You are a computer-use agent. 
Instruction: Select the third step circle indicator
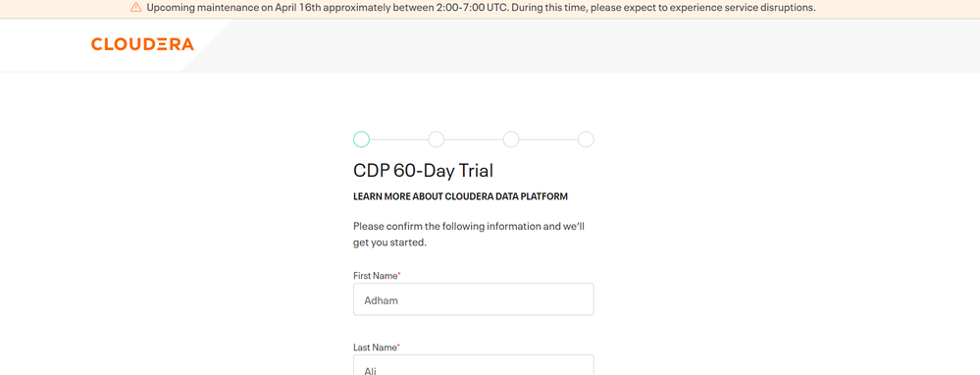click(511, 139)
